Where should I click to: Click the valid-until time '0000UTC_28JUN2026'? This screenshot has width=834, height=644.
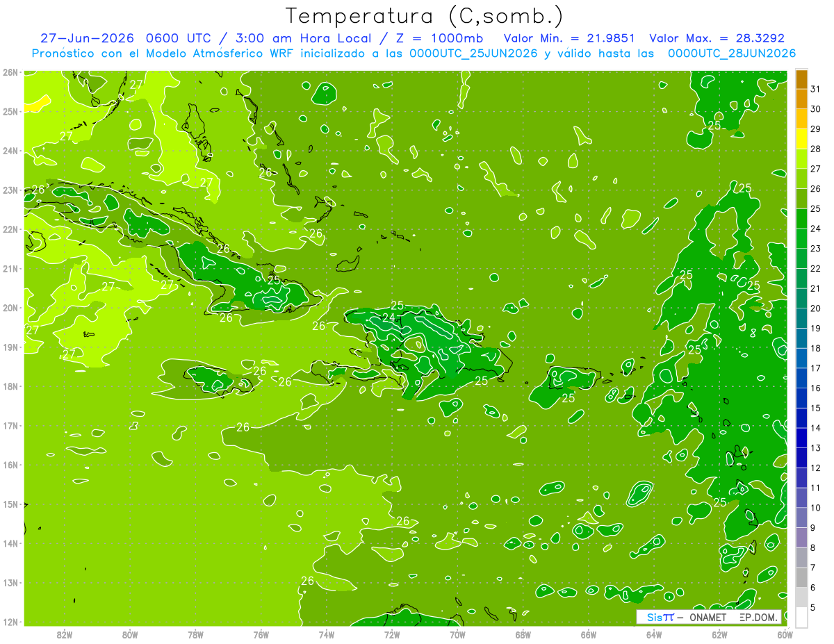[x=731, y=53]
